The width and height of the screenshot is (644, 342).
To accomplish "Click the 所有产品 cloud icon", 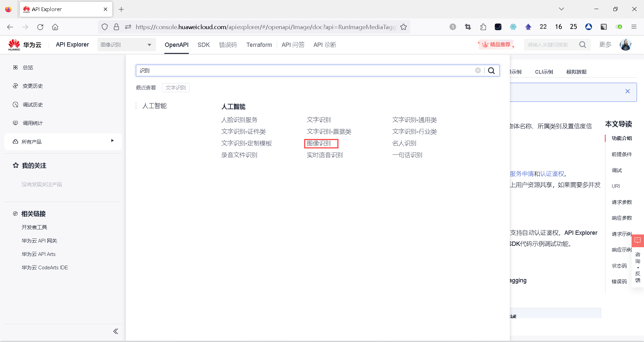I will [x=15, y=142].
